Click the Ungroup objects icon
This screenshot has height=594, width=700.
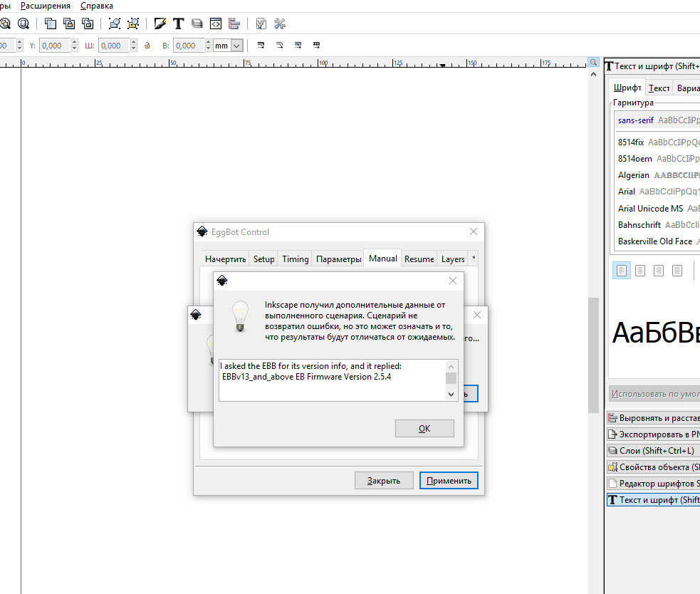133,24
